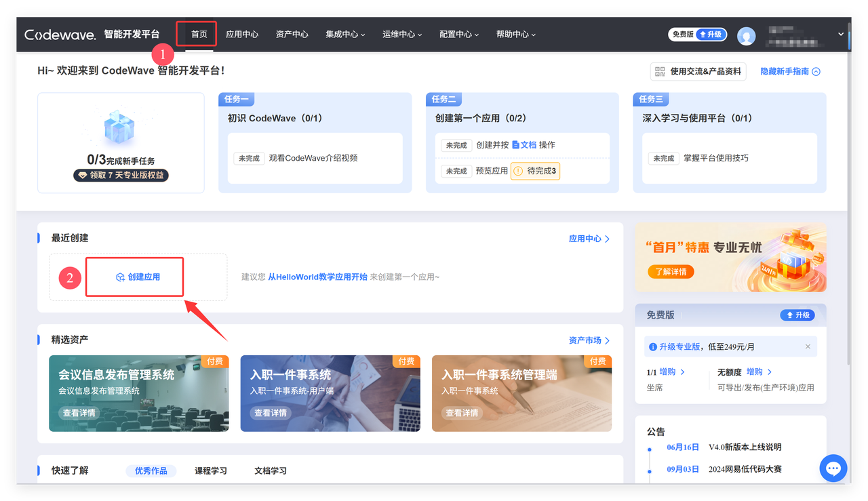Open the user avatar icon
The height and width of the screenshot is (501, 868).
point(747,36)
